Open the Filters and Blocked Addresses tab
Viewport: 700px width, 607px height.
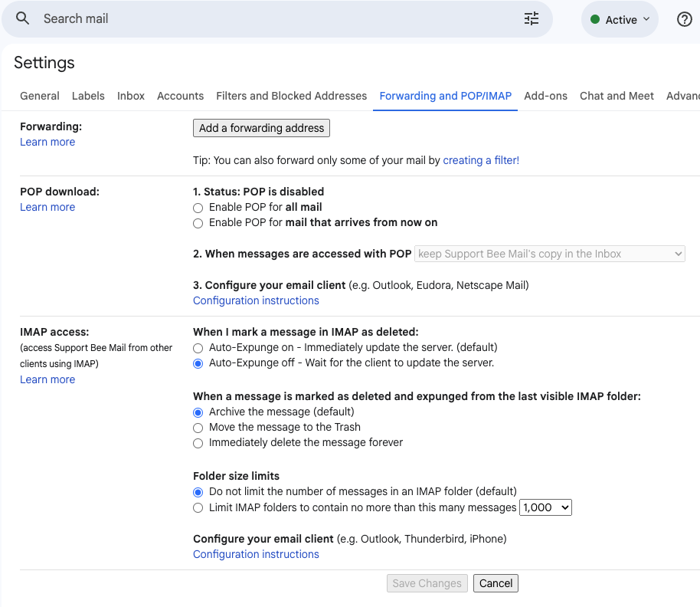point(291,96)
